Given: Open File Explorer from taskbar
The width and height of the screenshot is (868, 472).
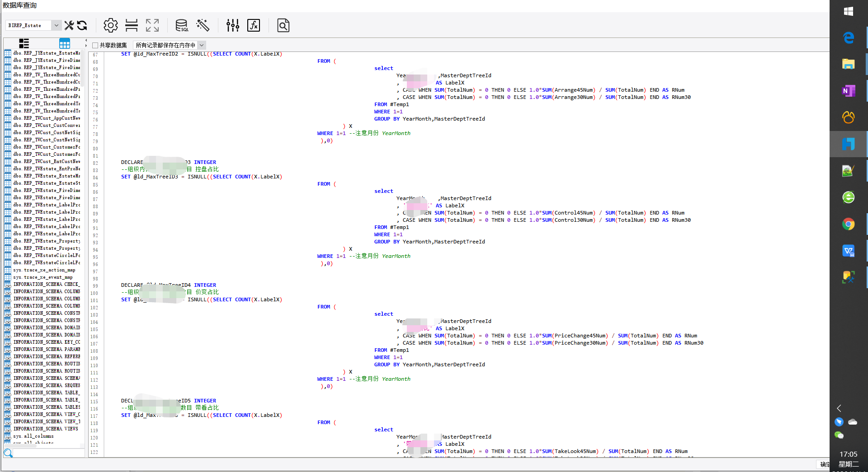Looking at the screenshot, I should click(849, 64).
